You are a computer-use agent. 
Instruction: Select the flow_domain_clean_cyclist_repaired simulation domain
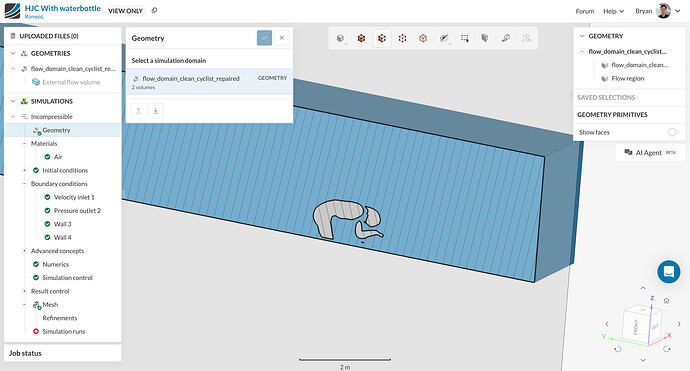click(209, 82)
